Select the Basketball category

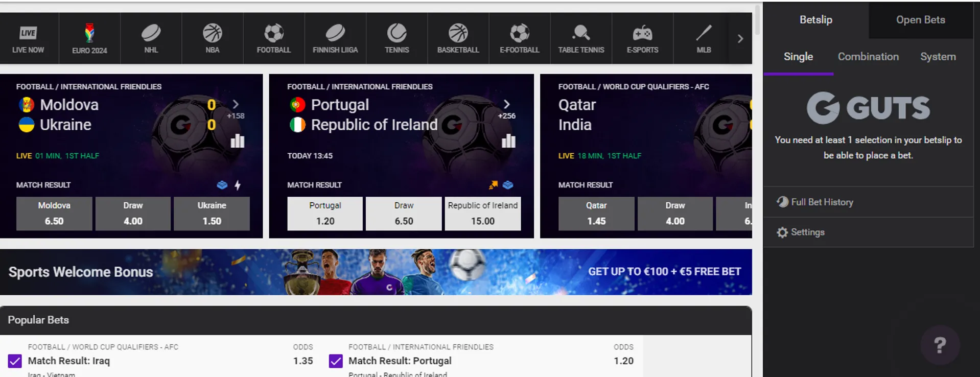(x=458, y=38)
